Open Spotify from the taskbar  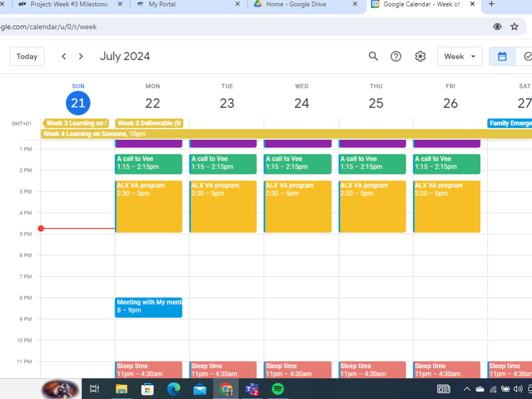278,389
